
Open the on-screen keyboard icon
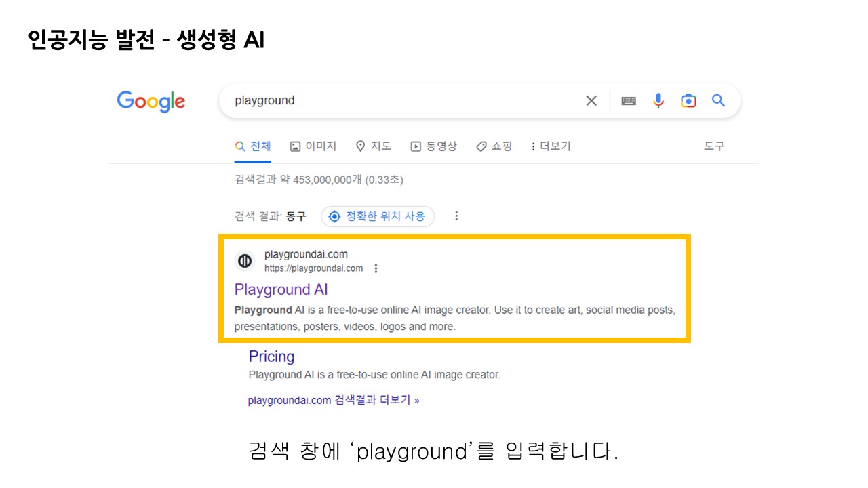coord(629,101)
